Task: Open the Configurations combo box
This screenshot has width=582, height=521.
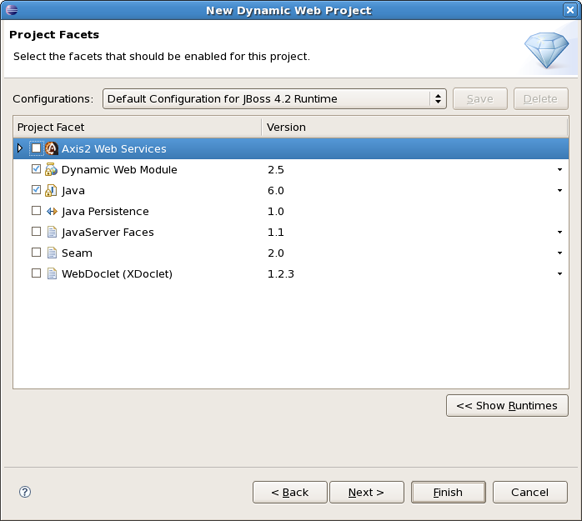Action: pyautogui.click(x=274, y=99)
